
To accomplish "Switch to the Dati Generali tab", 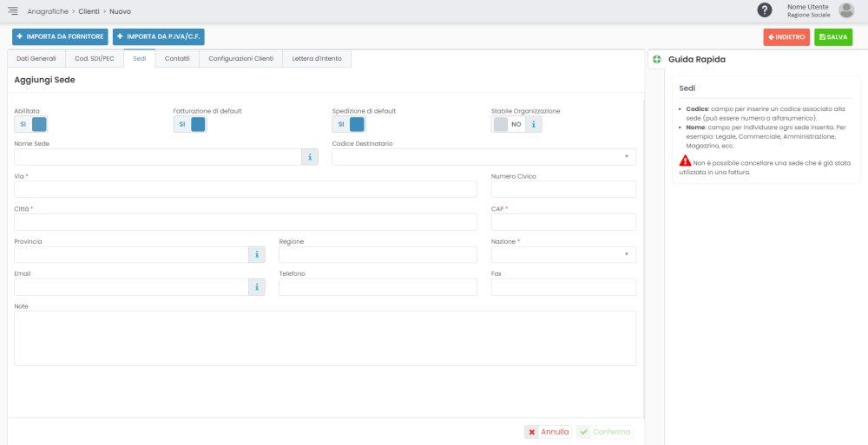I will (x=36, y=59).
